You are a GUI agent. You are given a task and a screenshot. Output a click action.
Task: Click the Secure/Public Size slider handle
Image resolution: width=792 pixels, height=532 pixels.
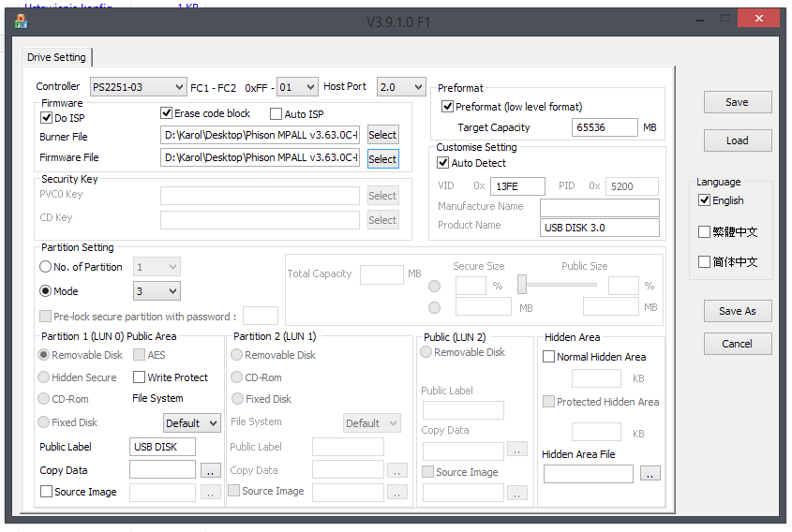522,284
